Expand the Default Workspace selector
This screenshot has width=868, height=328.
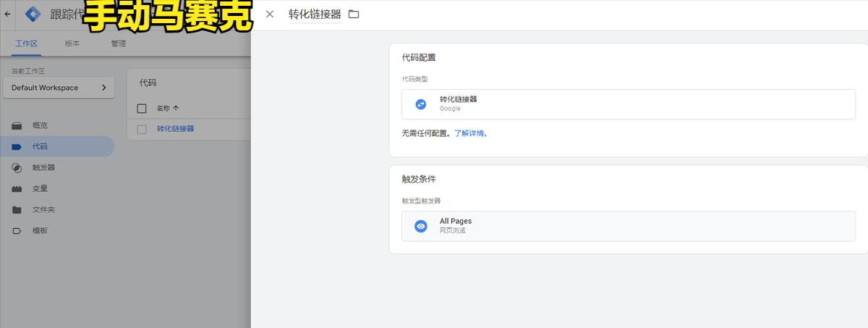pos(59,88)
